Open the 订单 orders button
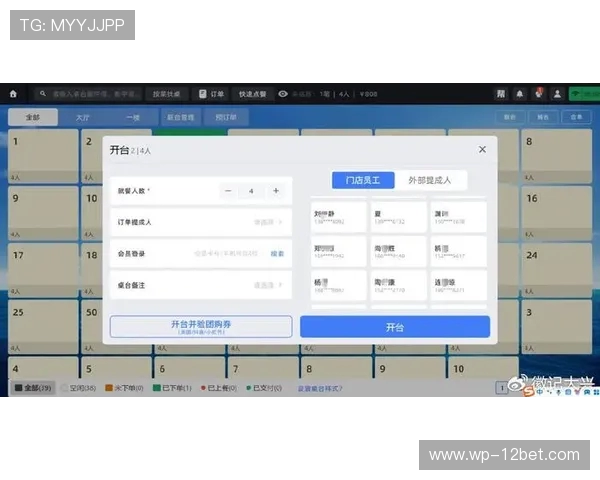Screen dimensions: 600x480 point(211,94)
